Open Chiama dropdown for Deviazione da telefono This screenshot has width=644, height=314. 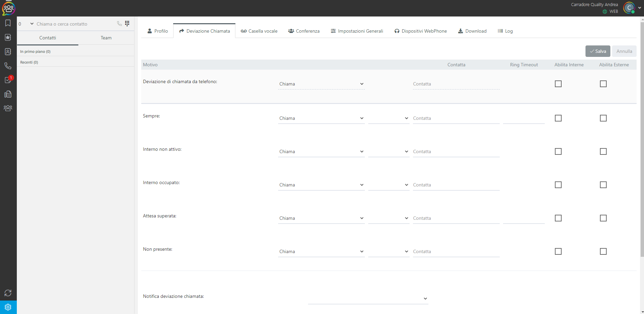coord(321,84)
